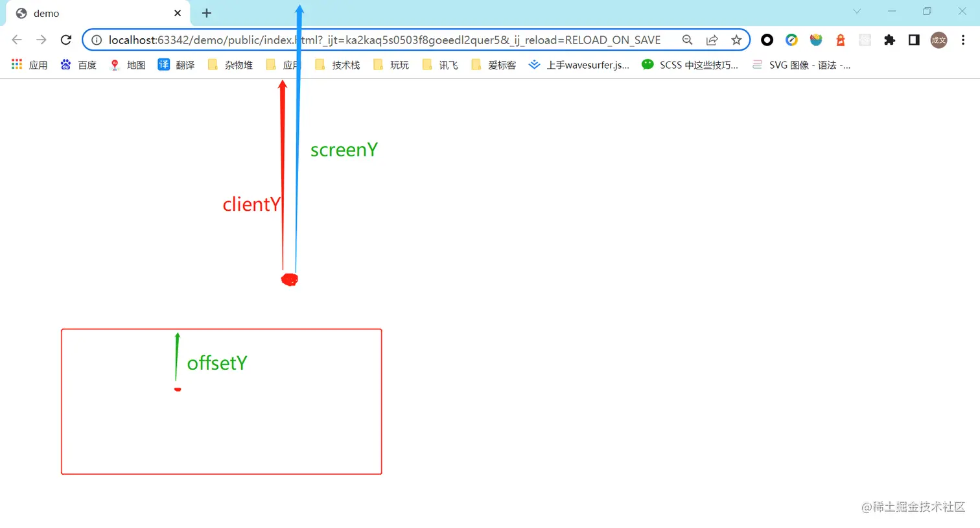Toggle the browser side panel
Viewport: 980px width, 528px height.
[x=914, y=40]
